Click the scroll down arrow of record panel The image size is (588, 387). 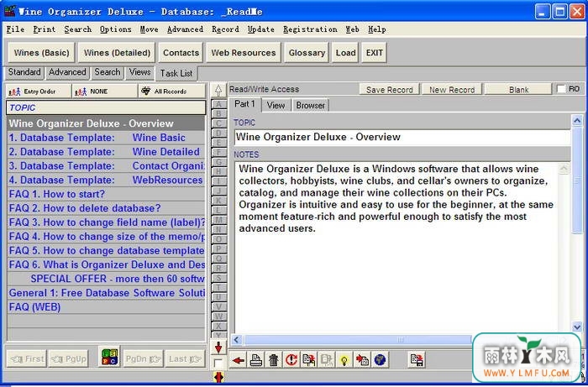[x=577, y=327]
